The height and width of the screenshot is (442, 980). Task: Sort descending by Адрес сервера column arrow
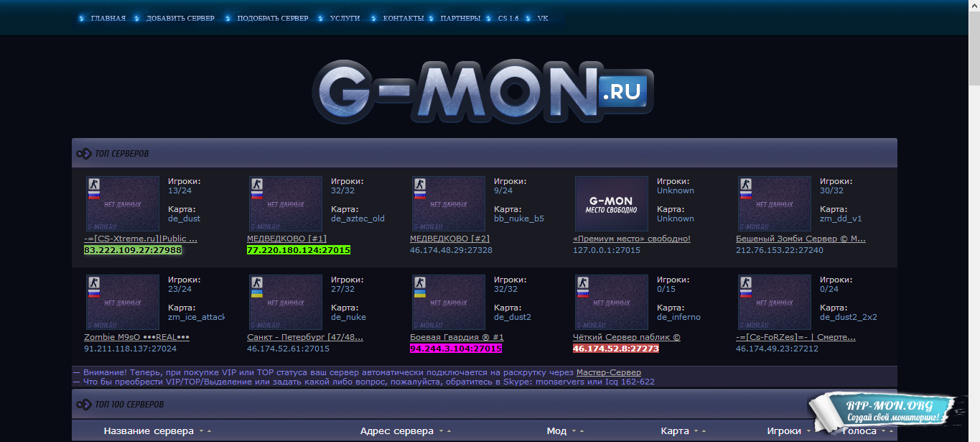click(x=440, y=432)
